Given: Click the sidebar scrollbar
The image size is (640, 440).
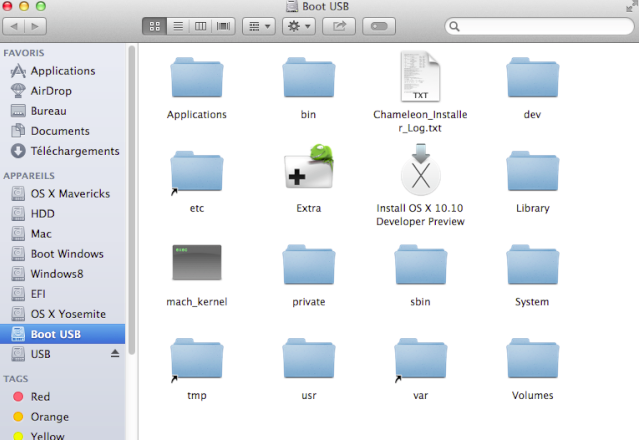Looking at the screenshot, I should pyautogui.click(x=131, y=200).
